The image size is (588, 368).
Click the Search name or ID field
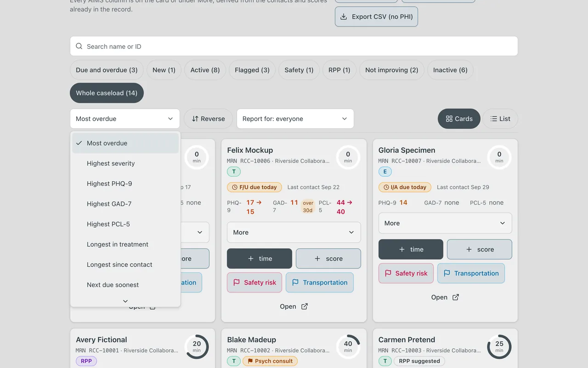point(294,46)
